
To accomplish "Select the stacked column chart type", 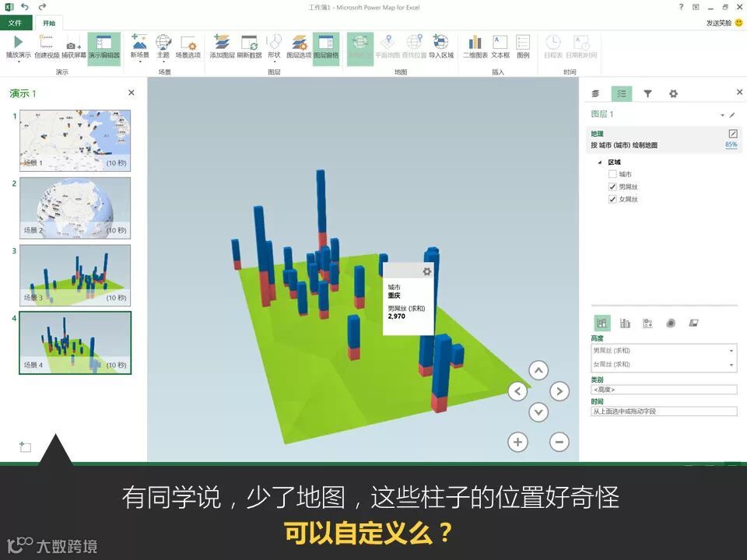I will [x=602, y=324].
